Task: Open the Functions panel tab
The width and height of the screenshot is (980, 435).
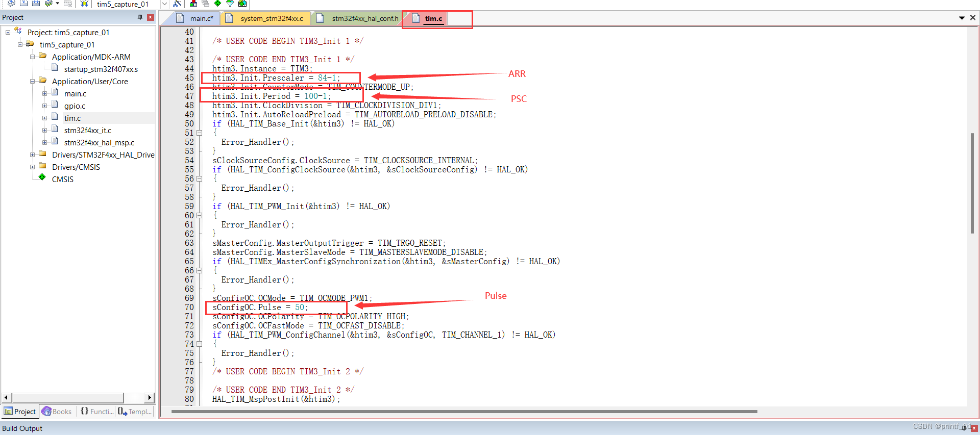Action: (96, 412)
